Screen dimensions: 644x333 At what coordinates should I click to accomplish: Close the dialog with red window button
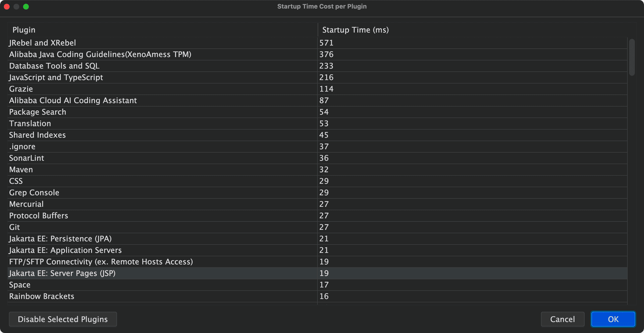tap(7, 7)
